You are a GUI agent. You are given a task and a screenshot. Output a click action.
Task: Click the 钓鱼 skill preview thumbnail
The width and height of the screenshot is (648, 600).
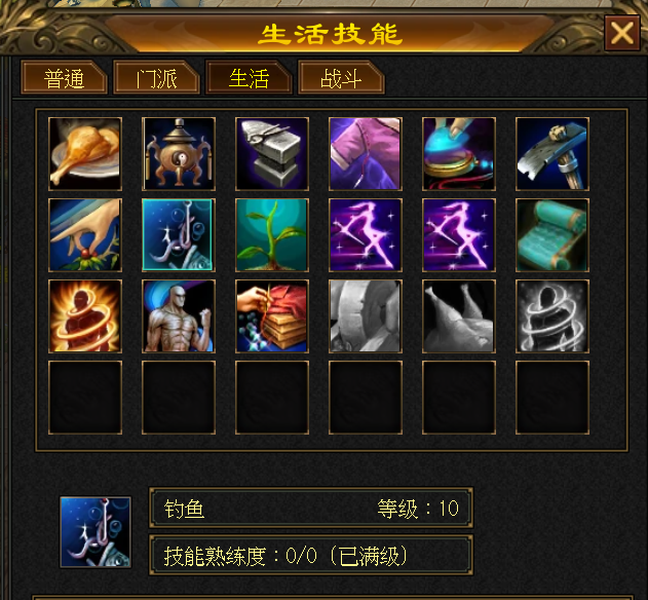(96, 532)
